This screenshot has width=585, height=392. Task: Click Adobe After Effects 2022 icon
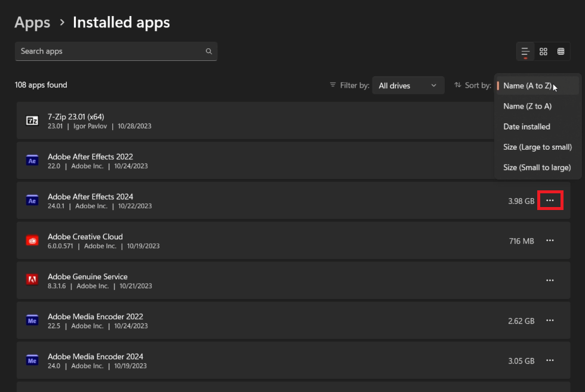coord(32,160)
